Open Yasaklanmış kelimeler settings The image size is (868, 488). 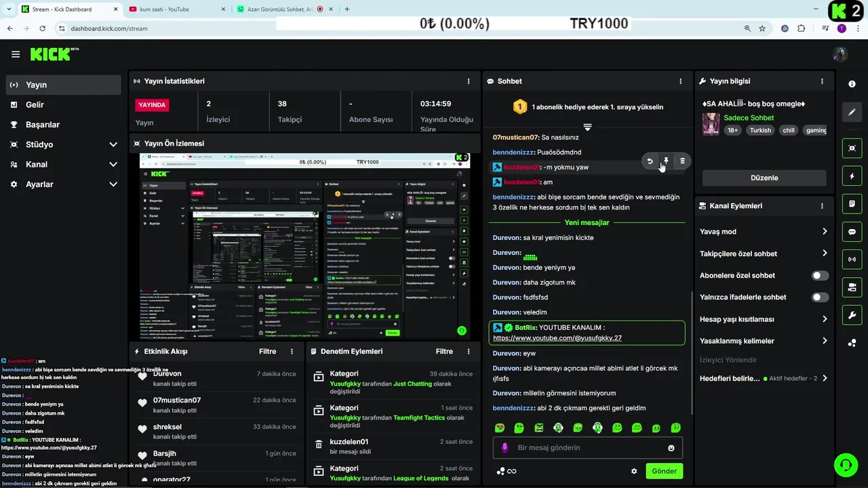click(764, 341)
